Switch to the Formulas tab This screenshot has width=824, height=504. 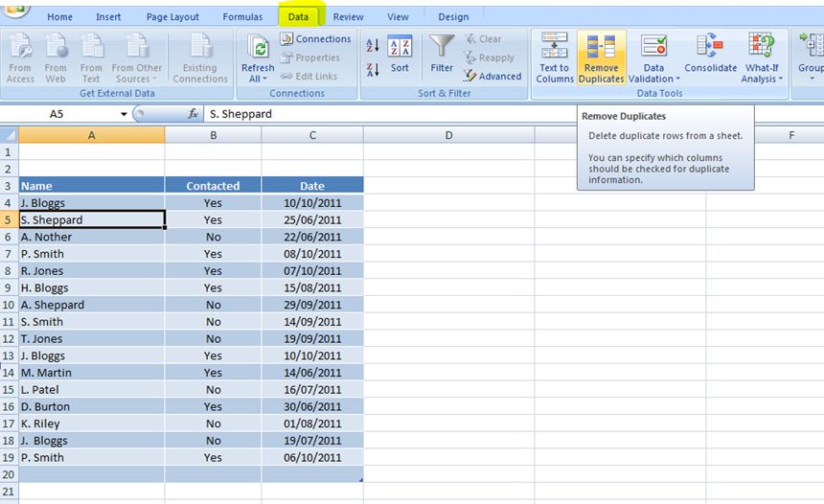click(242, 17)
